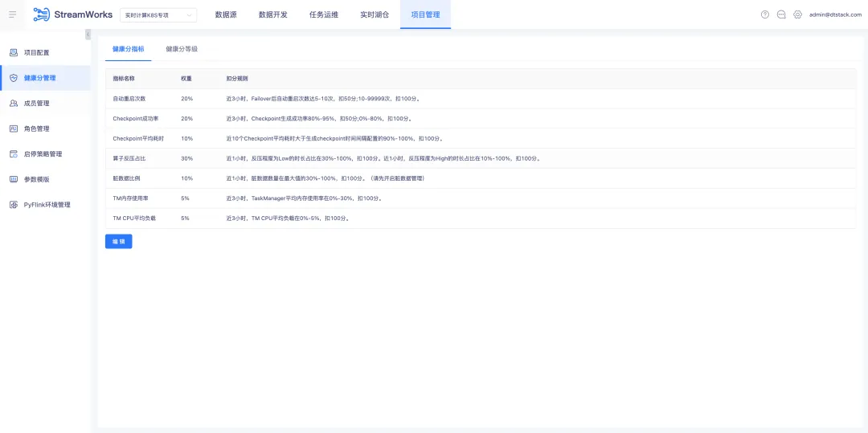Select the TM内存使用率 row name
868x433 pixels.
coord(131,198)
